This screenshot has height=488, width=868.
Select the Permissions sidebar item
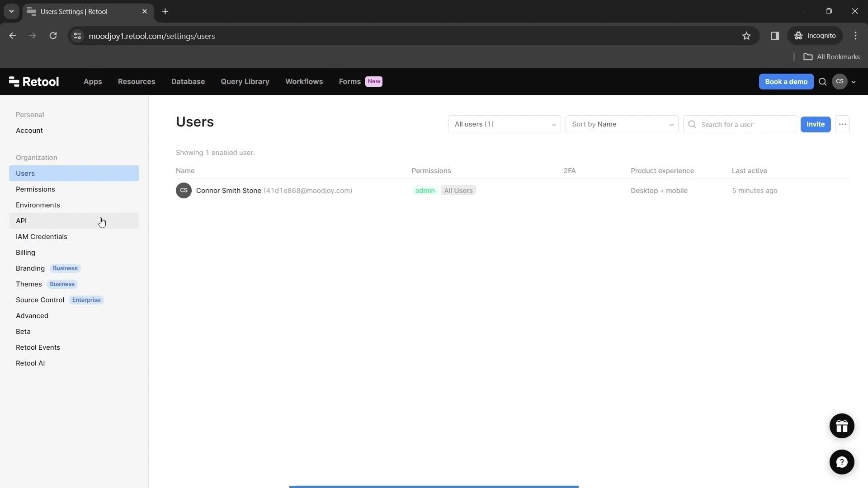(x=35, y=189)
